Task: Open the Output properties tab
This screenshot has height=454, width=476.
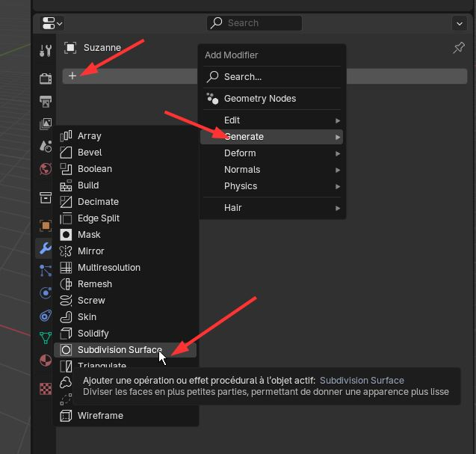Action: click(46, 102)
